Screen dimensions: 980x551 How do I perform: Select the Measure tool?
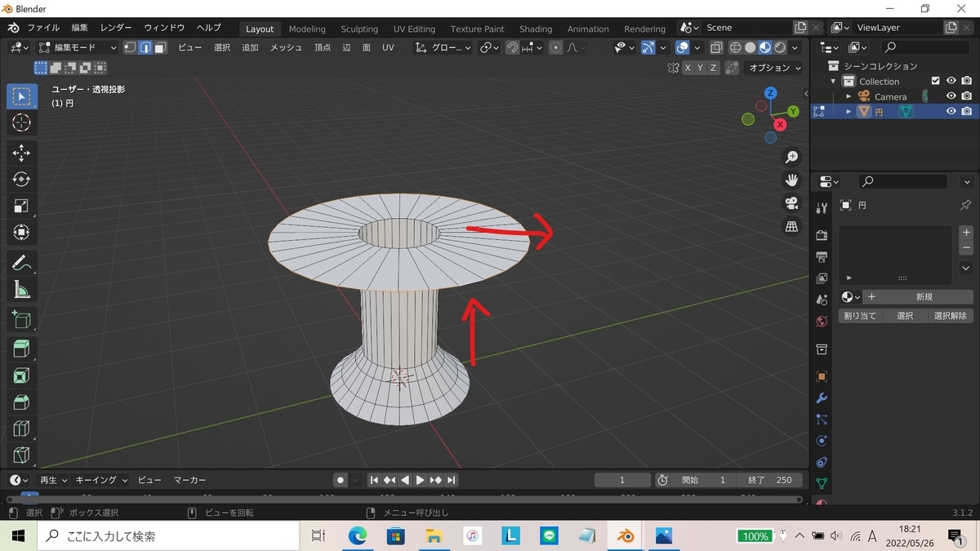coord(22,290)
